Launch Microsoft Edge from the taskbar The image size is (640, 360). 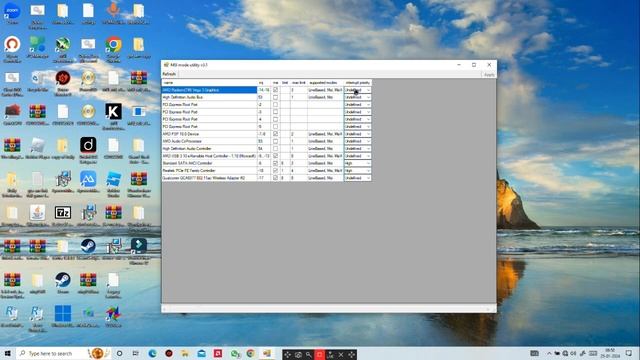pos(152,353)
